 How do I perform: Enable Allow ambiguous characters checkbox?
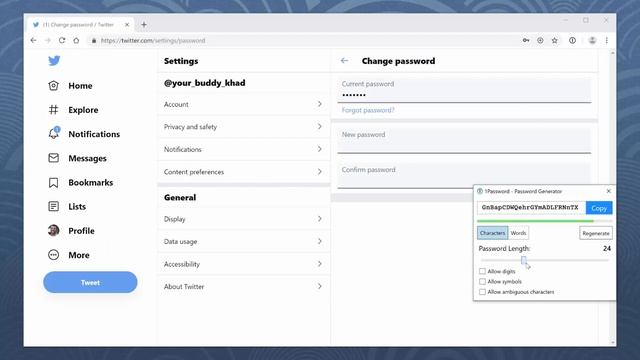coord(482,292)
